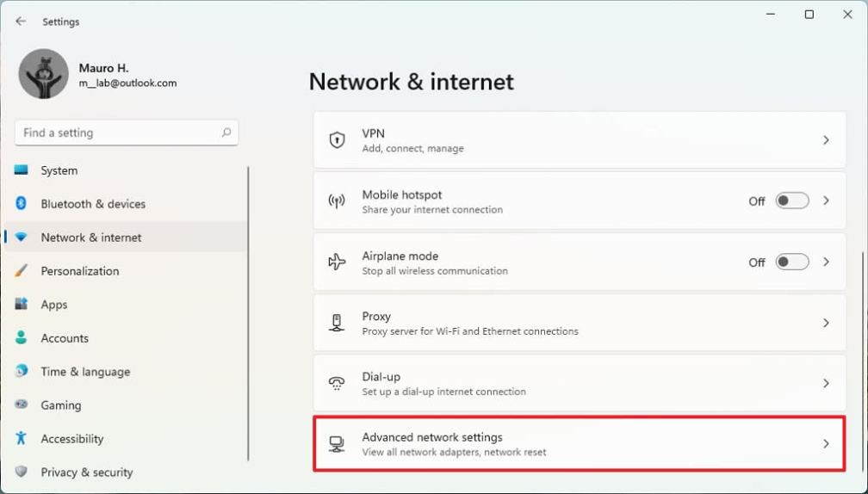This screenshot has height=494, width=868.
Task: Click the Mobile hotspot signal icon
Action: [x=337, y=201]
